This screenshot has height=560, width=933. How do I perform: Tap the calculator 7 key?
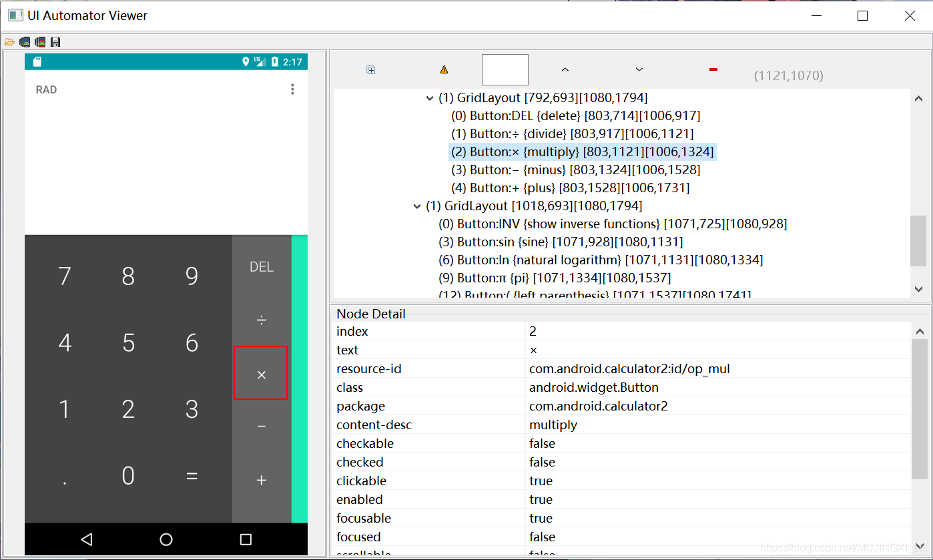pos(65,276)
